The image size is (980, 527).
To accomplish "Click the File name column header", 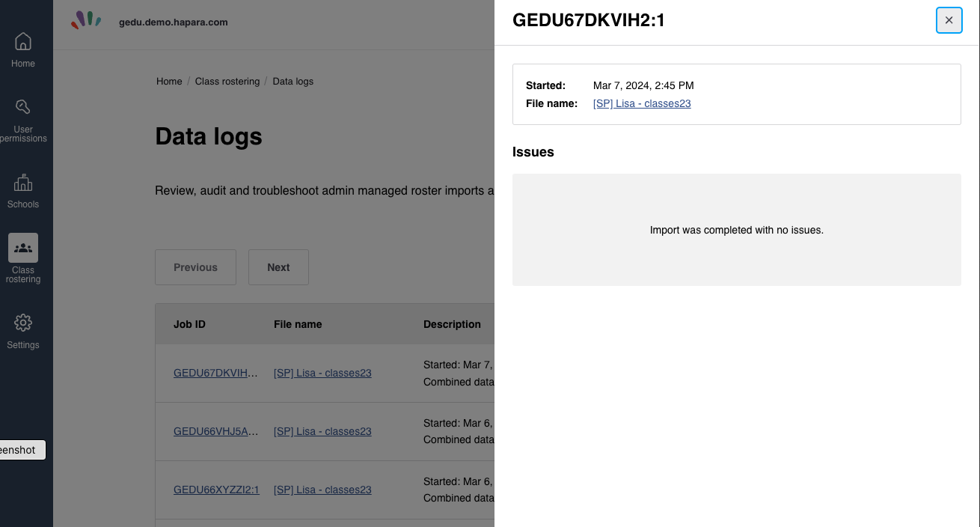I will 298,324.
